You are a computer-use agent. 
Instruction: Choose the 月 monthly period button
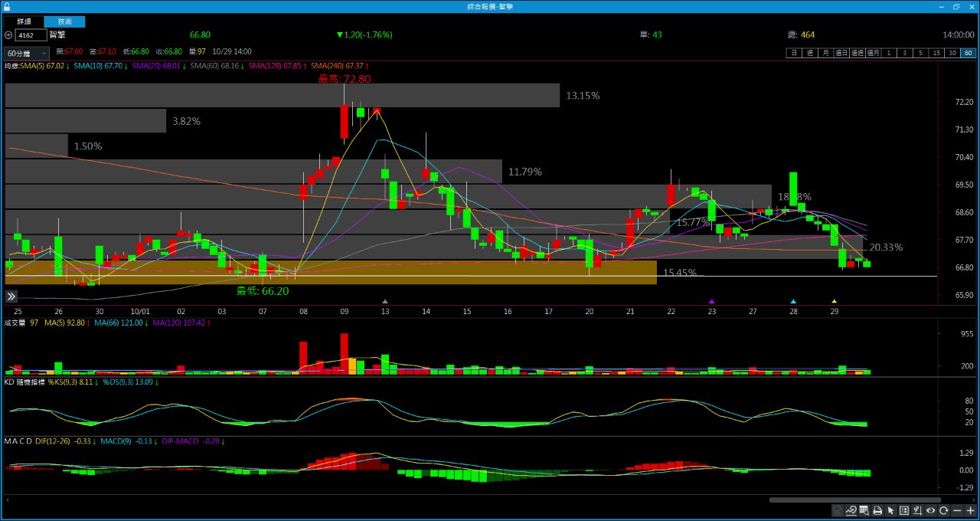[x=825, y=53]
